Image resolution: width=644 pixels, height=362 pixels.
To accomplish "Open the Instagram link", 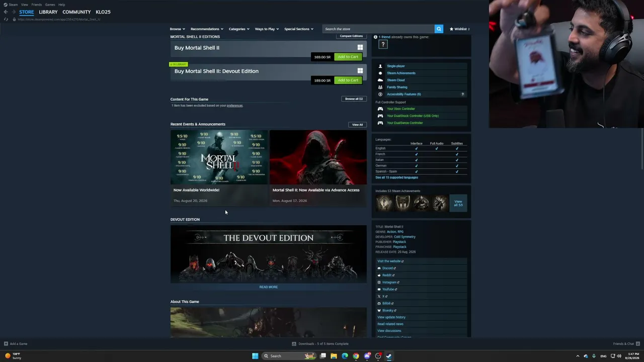I will pos(388,282).
